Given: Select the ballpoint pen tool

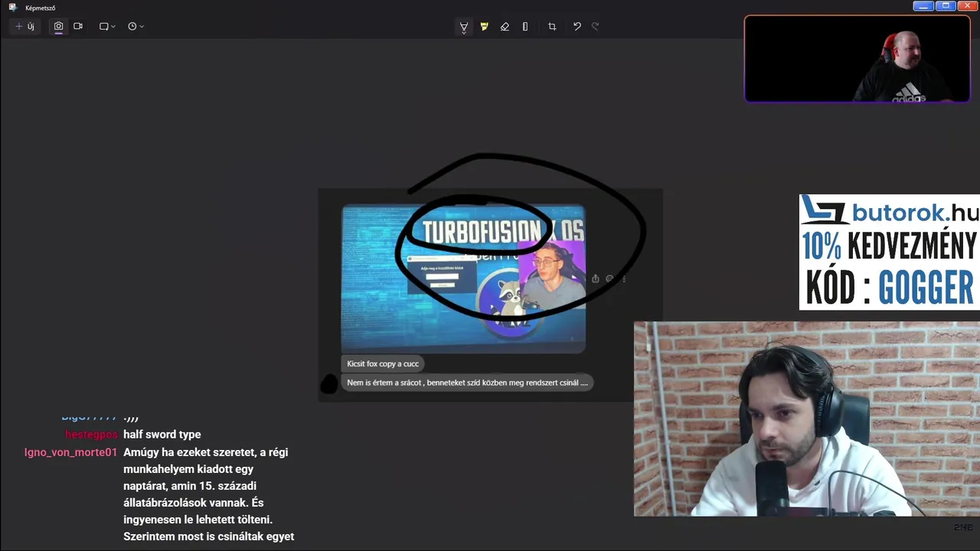Looking at the screenshot, I should [x=464, y=27].
